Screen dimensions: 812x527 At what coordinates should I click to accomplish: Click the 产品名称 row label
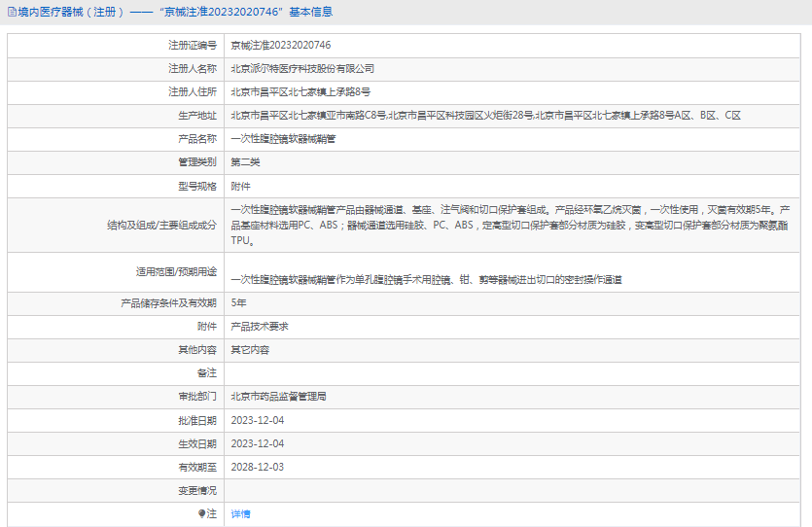197,139
